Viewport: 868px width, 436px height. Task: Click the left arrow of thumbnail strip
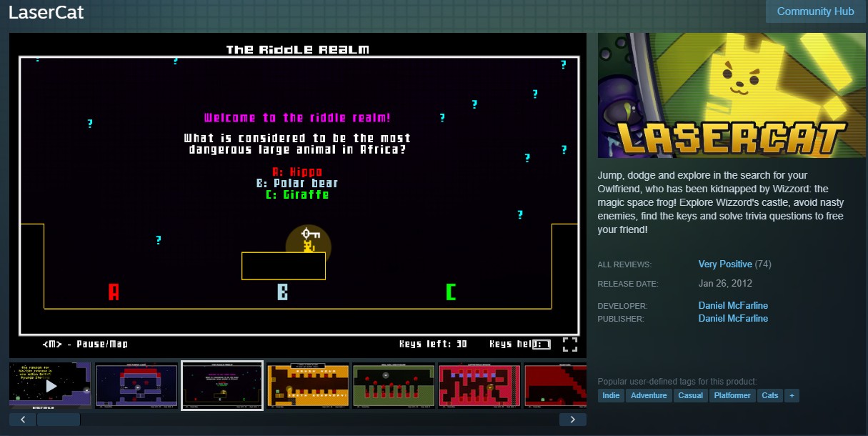(23, 420)
